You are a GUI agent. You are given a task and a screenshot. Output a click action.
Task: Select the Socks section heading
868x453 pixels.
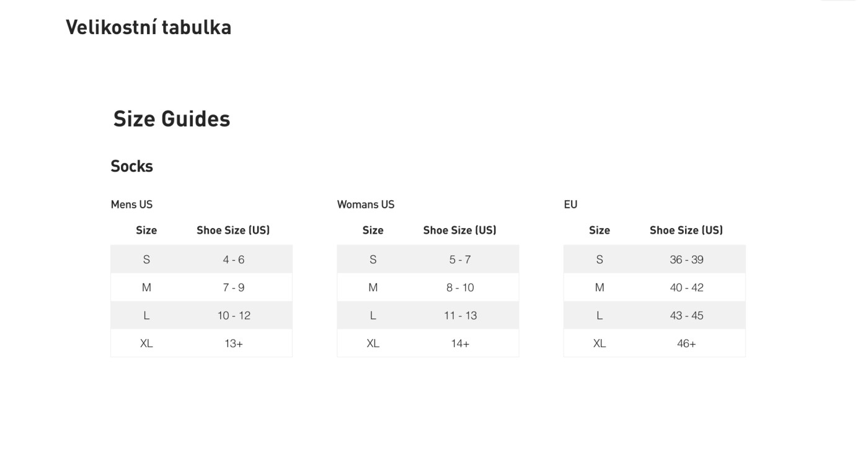(x=131, y=166)
